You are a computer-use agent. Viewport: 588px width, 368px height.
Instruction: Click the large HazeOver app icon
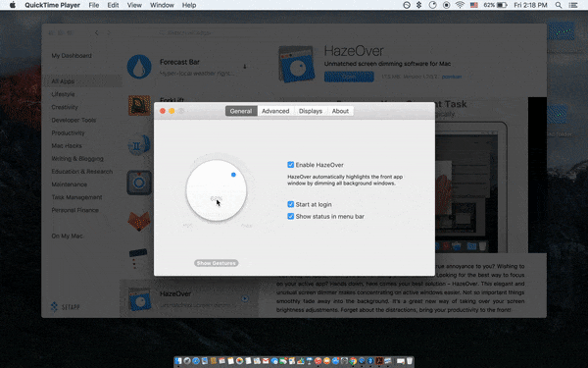[x=297, y=64]
